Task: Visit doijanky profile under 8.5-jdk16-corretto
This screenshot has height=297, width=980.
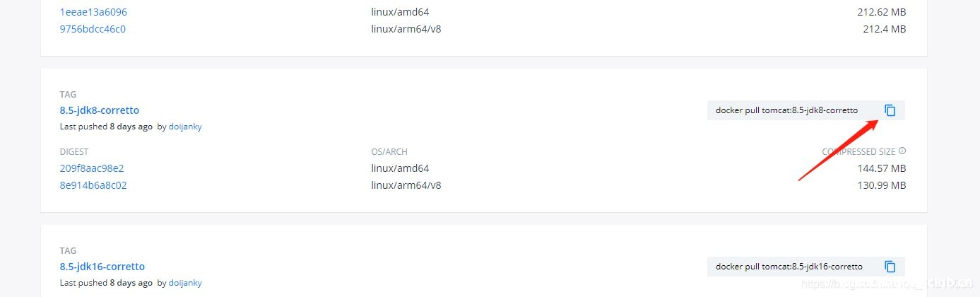Action: [185, 283]
